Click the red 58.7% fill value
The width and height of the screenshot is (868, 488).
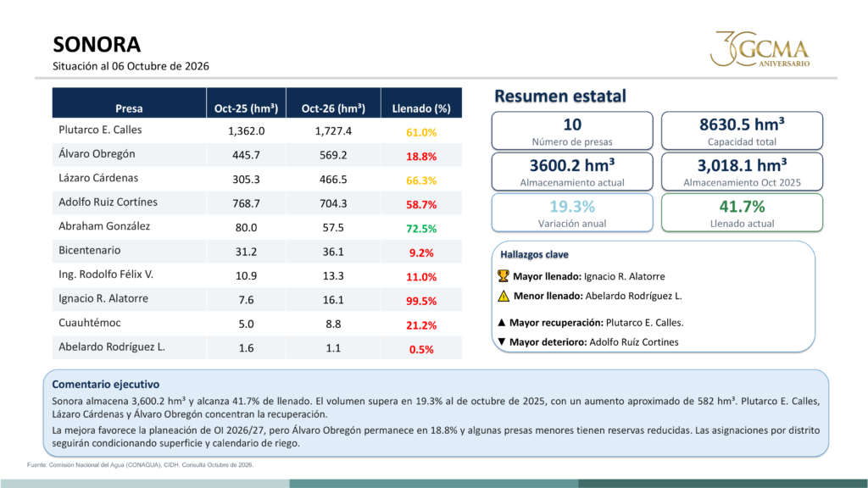click(x=421, y=205)
